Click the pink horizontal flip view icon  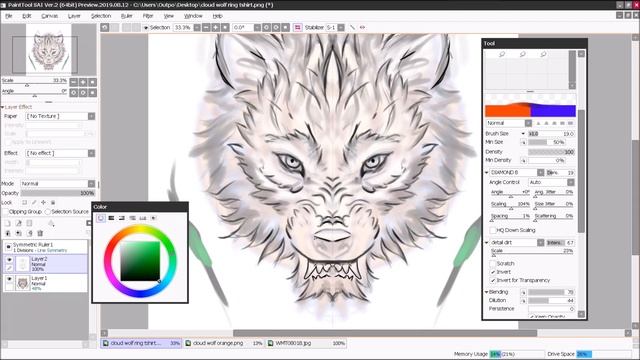click(298, 27)
